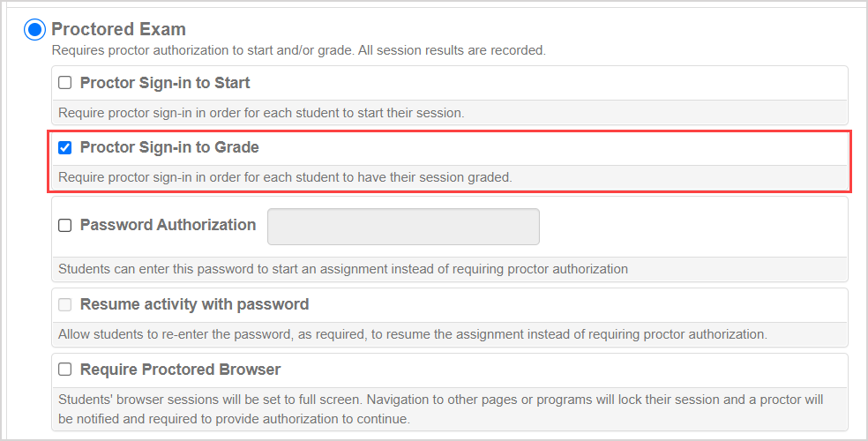Uncheck the Proctor Sign-in to Grade checkbox
This screenshot has width=868, height=441.
64,147
